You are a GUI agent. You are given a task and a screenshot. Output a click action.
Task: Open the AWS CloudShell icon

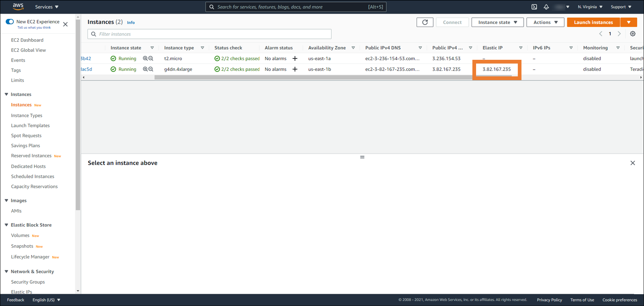point(534,7)
